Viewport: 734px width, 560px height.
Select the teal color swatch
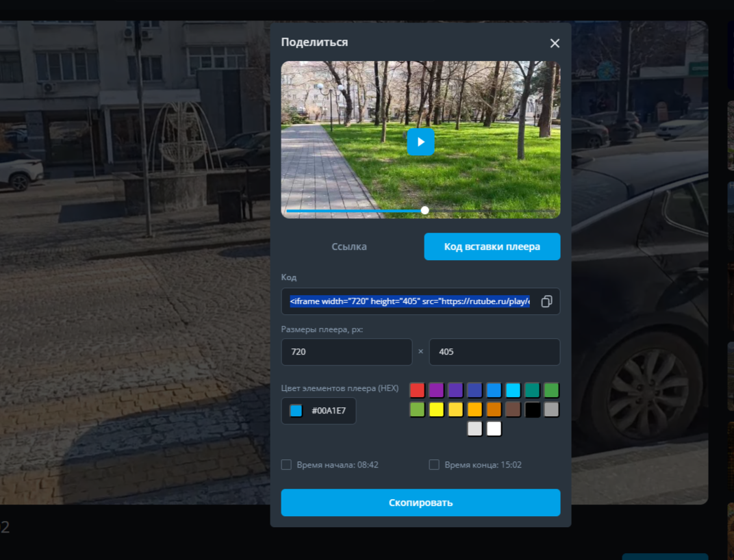pos(532,390)
